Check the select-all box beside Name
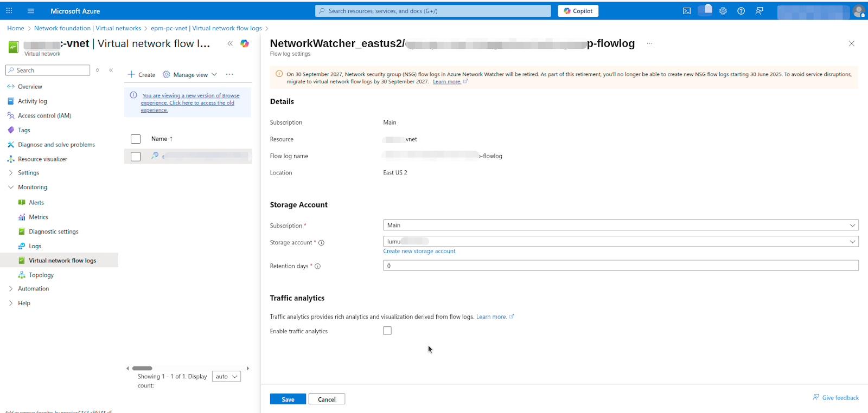The width and height of the screenshot is (868, 413). (x=136, y=139)
